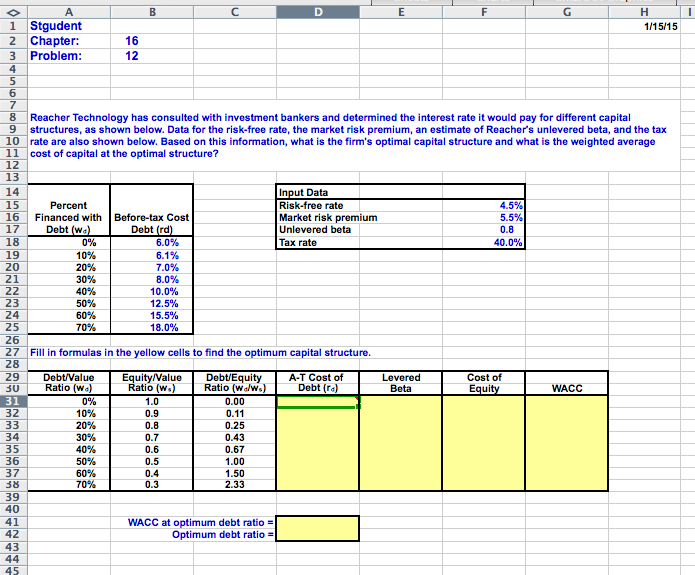Viewport: 695px width, 575px height.
Task: Click the WACC cell for 70% debt ratio
Action: [x=567, y=485]
